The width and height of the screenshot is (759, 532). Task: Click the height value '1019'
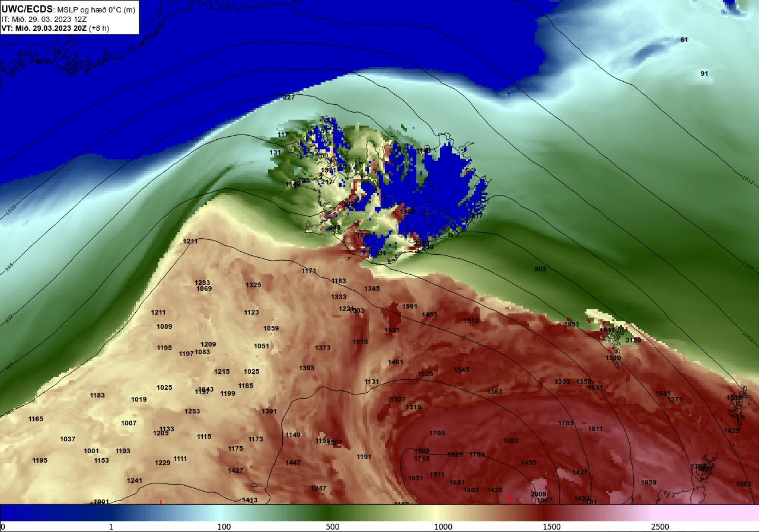(139, 399)
